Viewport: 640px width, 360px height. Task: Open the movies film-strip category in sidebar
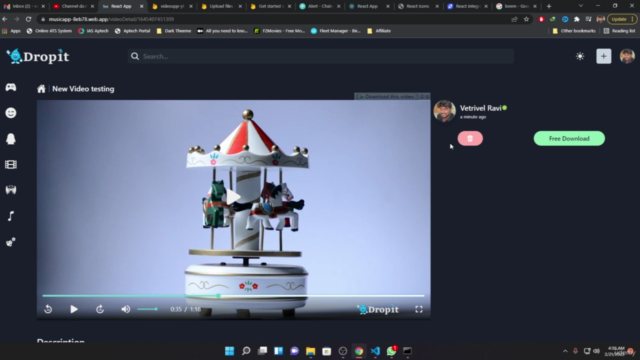point(11,164)
